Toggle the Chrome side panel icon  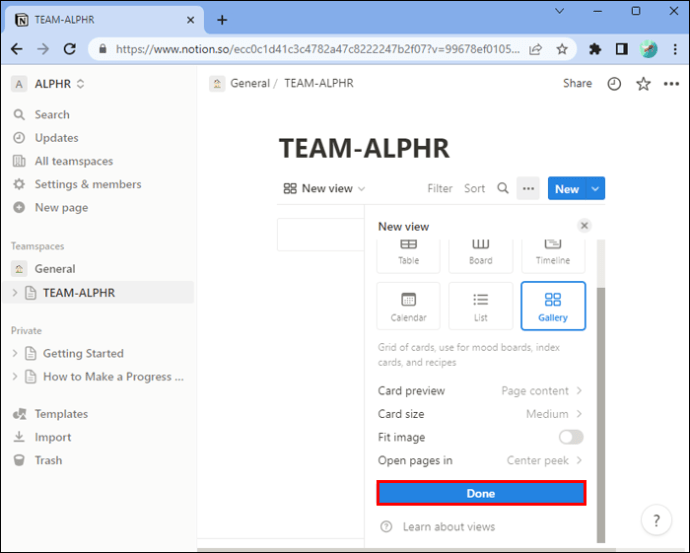coord(622,49)
